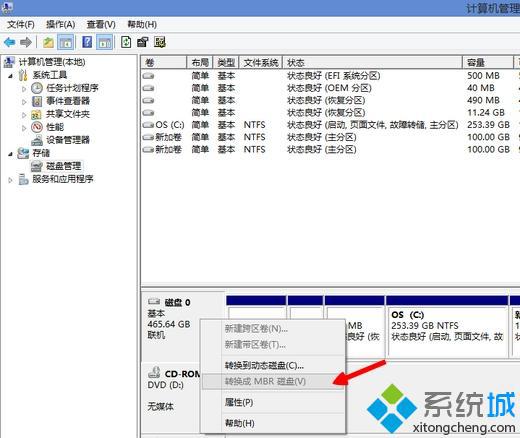Select the 490 MB recovery partition row
Viewport: 520px width, 438px height.
330,100
